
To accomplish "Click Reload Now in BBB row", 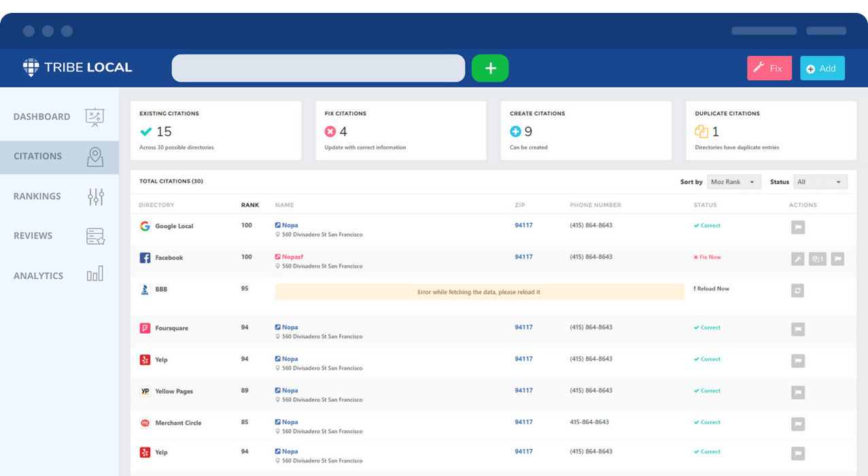I will (x=712, y=289).
